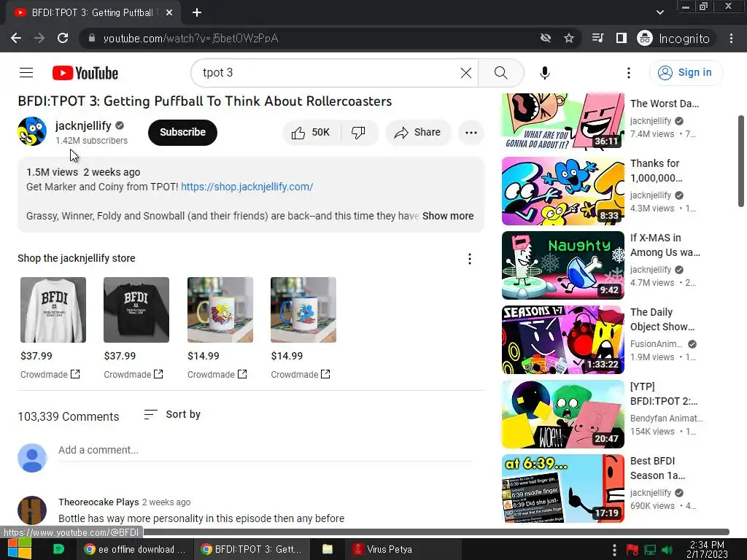Open black BFDI sweatshirt product
This screenshot has width=747, height=560.
(136, 309)
